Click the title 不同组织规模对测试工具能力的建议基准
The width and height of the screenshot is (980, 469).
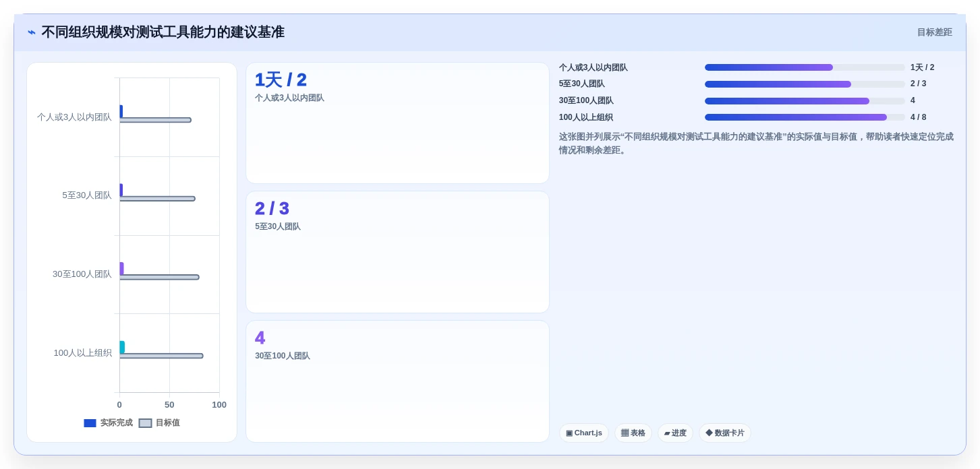(x=163, y=32)
